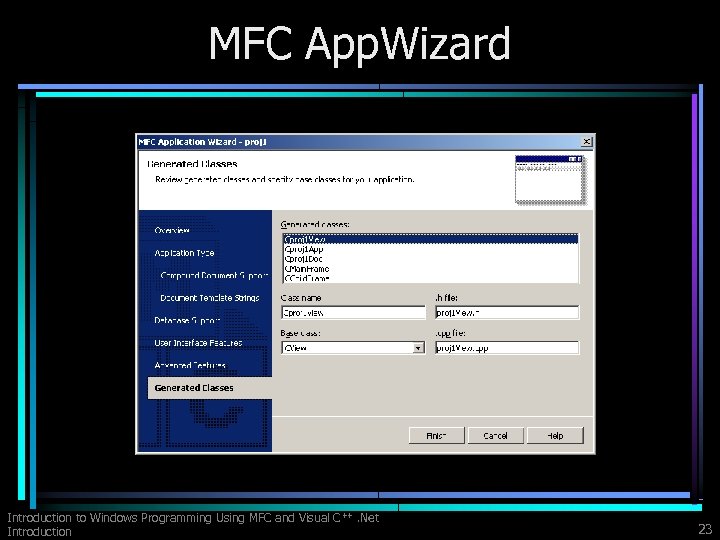Go to Application Type page
Viewport: 720px width, 540px height.
pos(184,253)
